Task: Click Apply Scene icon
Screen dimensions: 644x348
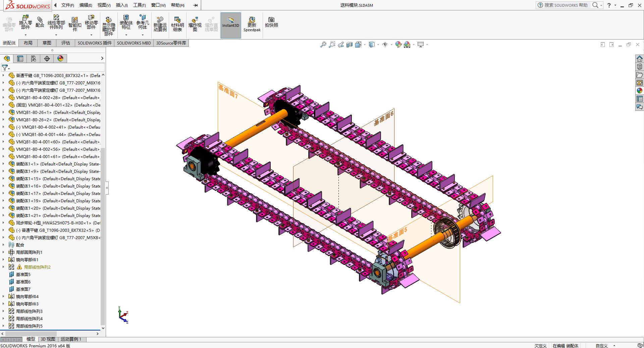Action: [x=407, y=45]
